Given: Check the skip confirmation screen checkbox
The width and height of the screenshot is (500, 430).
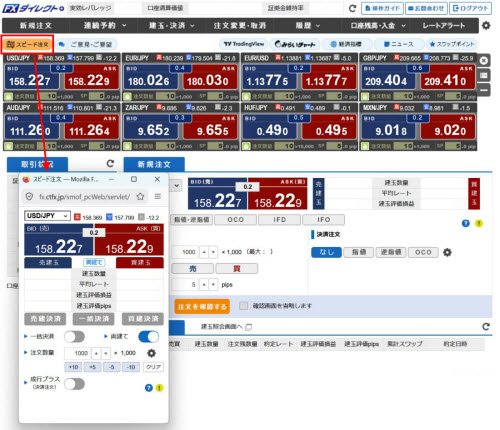Looking at the screenshot, I should coord(244,306).
